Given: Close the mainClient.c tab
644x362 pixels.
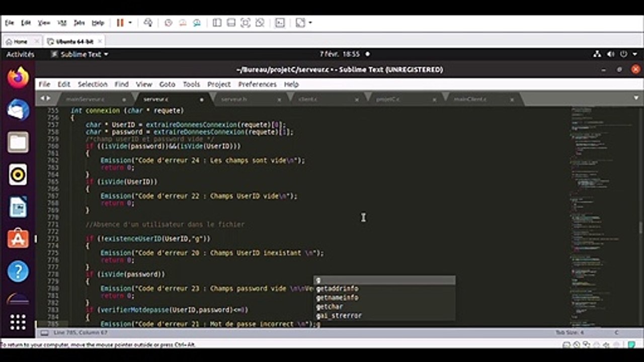Looking at the screenshot, I should (x=512, y=100).
